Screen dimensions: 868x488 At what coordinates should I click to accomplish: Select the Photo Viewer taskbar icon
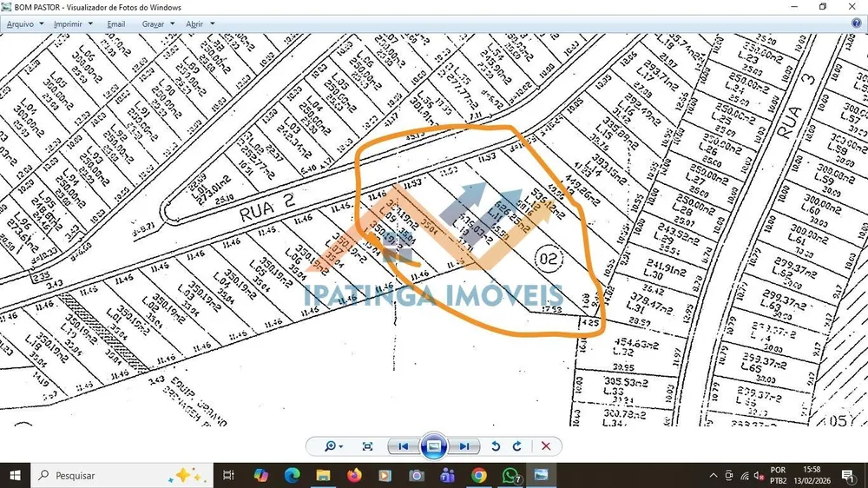pos(541,475)
